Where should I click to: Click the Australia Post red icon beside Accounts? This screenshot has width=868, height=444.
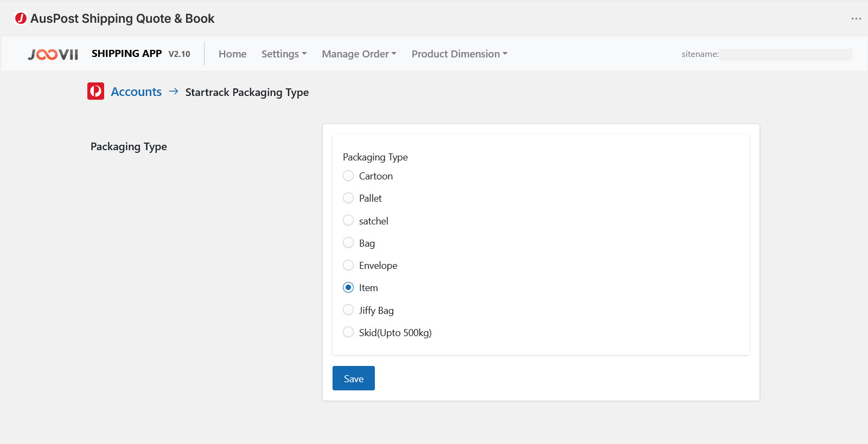click(95, 91)
